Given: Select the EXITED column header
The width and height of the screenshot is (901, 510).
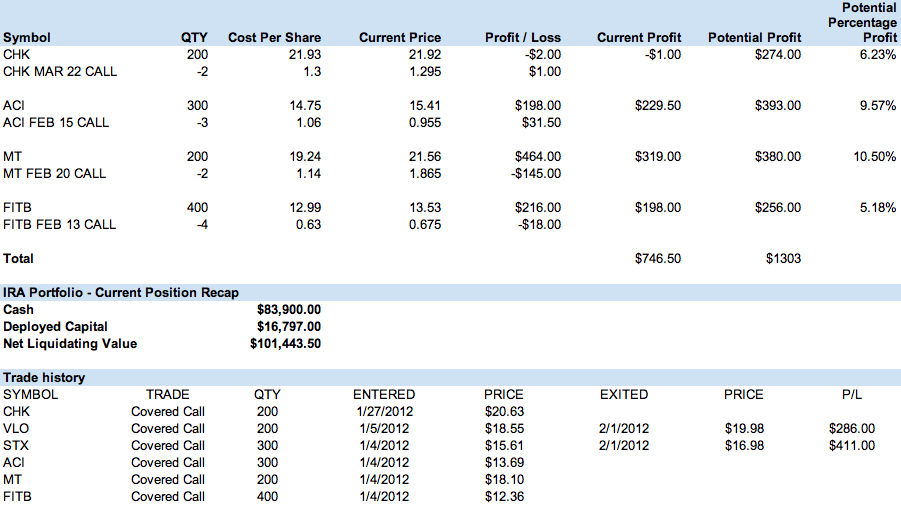Looking at the screenshot, I should (x=623, y=395).
